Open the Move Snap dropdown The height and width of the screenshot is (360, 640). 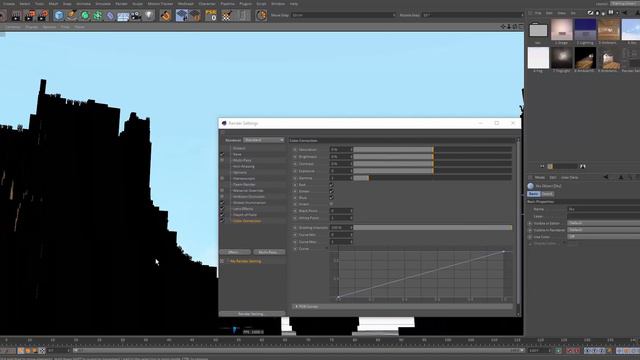pyautogui.click(x=343, y=15)
